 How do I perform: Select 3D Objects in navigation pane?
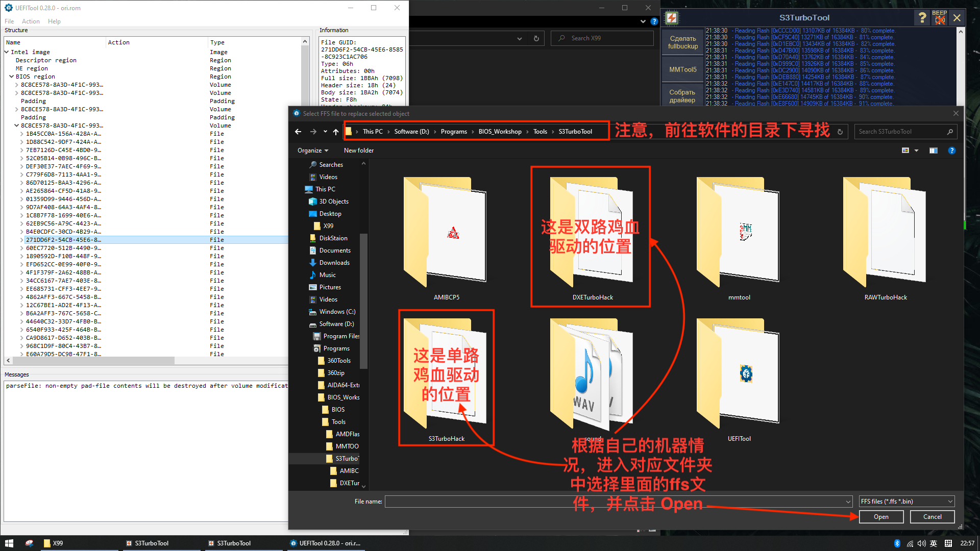click(333, 202)
